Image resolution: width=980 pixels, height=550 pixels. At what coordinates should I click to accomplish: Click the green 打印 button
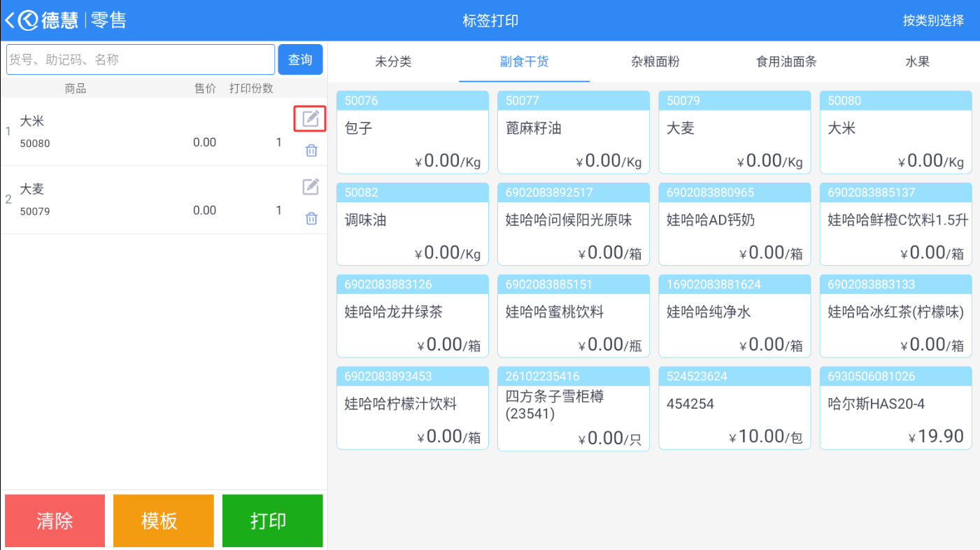tap(272, 521)
